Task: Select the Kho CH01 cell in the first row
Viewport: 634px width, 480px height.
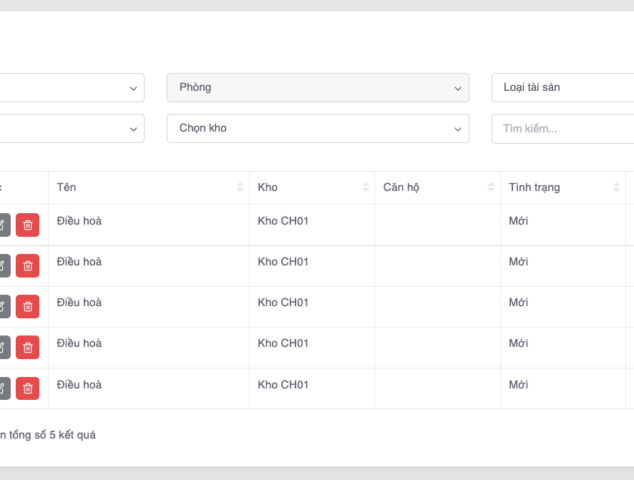Action: tap(283, 221)
